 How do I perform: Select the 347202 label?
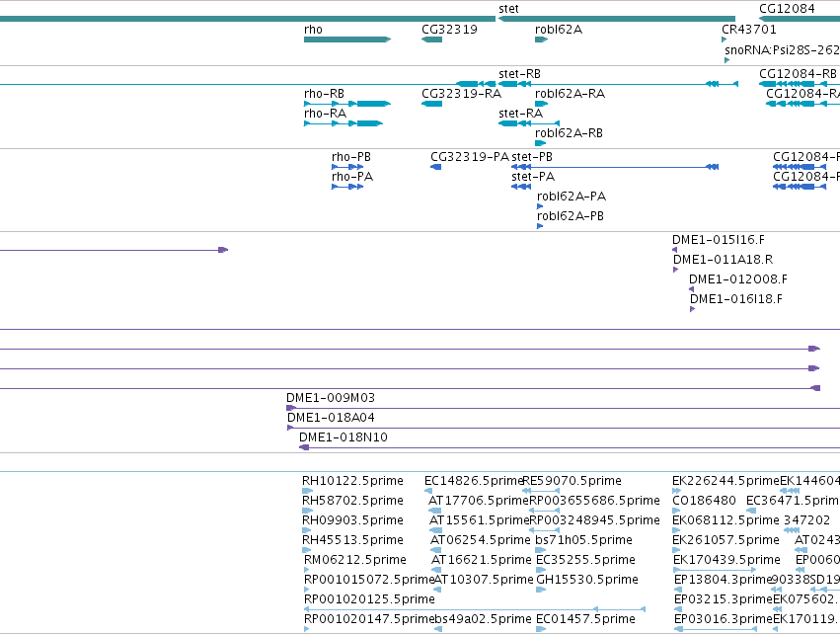click(x=806, y=520)
